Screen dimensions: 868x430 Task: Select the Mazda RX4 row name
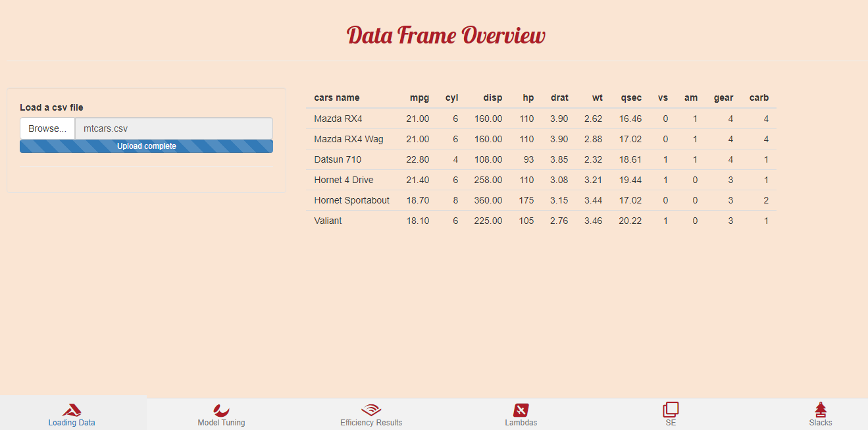pos(338,119)
